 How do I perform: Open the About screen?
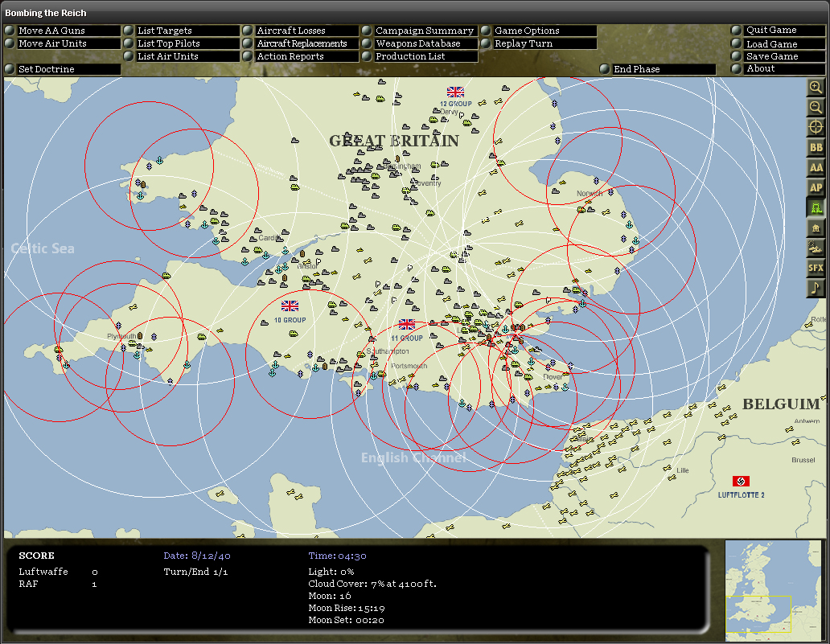[779, 69]
